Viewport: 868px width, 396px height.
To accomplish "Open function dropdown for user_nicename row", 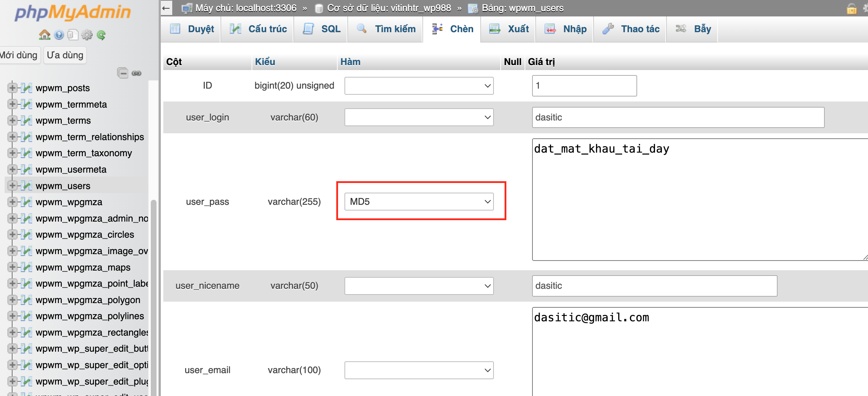I will coord(419,286).
